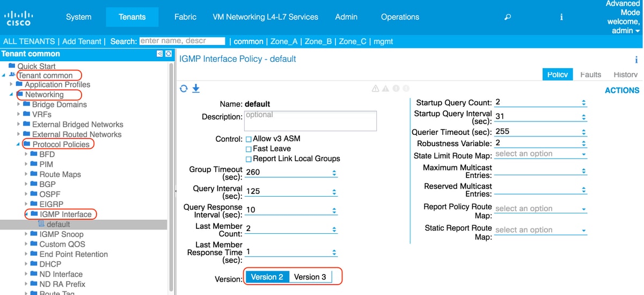Switch to the Faults tab
This screenshot has width=644, height=295.
click(x=590, y=75)
